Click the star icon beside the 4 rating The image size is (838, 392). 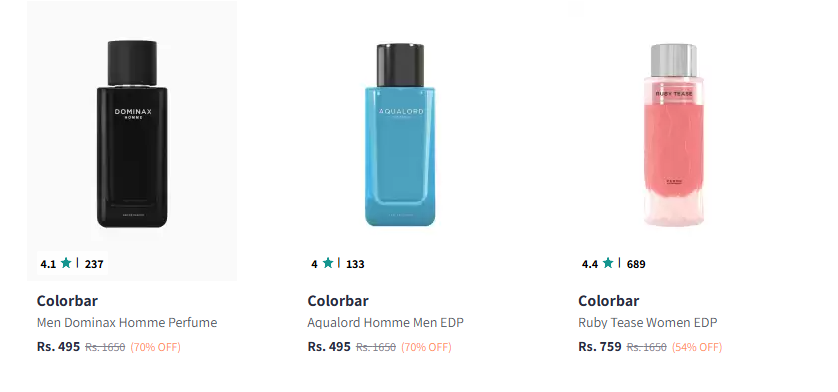pos(328,263)
